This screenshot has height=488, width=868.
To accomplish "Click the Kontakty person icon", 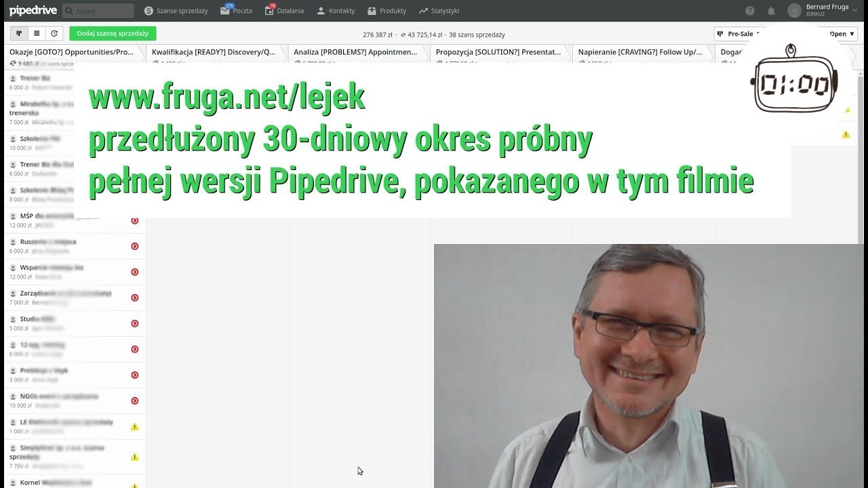I will coord(321,11).
